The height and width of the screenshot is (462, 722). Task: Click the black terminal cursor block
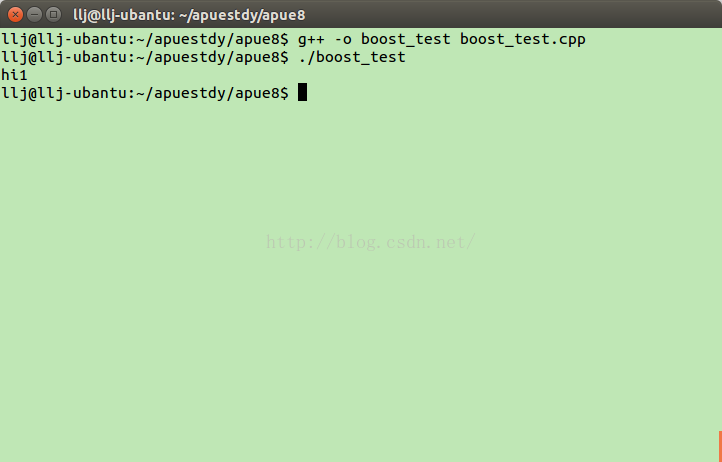click(x=302, y=93)
